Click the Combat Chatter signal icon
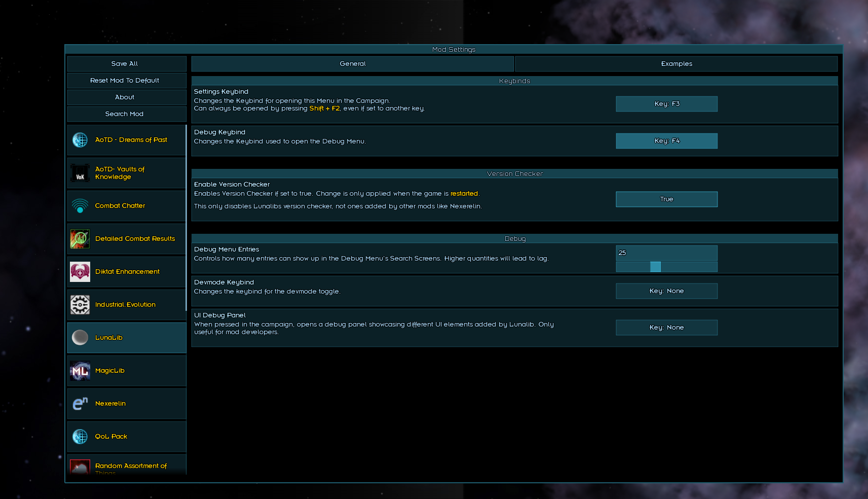The image size is (868, 499). [x=80, y=206]
